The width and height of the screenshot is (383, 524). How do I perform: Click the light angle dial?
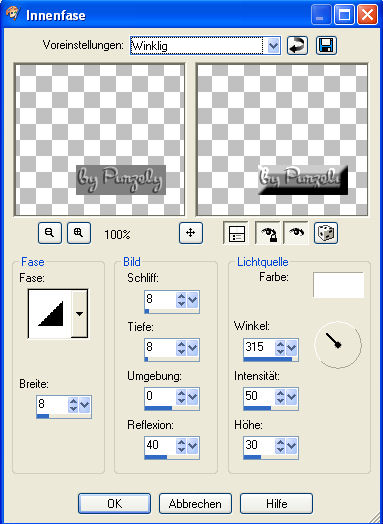pyautogui.click(x=338, y=345)
